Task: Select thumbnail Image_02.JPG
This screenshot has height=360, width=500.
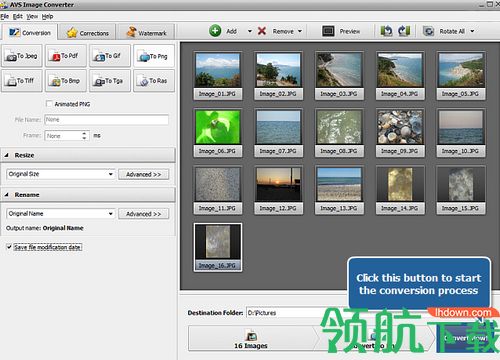Action: pos(278,76)
